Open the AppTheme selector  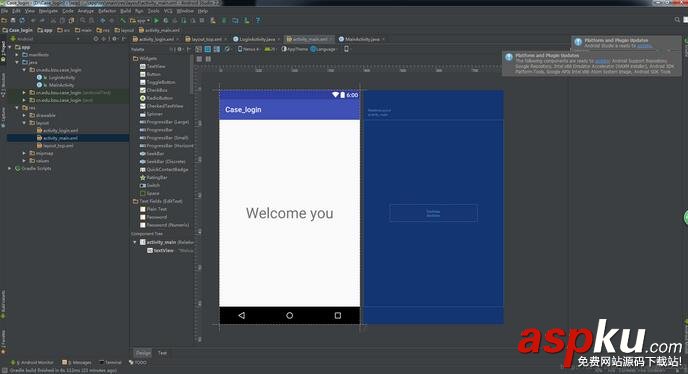295,49
